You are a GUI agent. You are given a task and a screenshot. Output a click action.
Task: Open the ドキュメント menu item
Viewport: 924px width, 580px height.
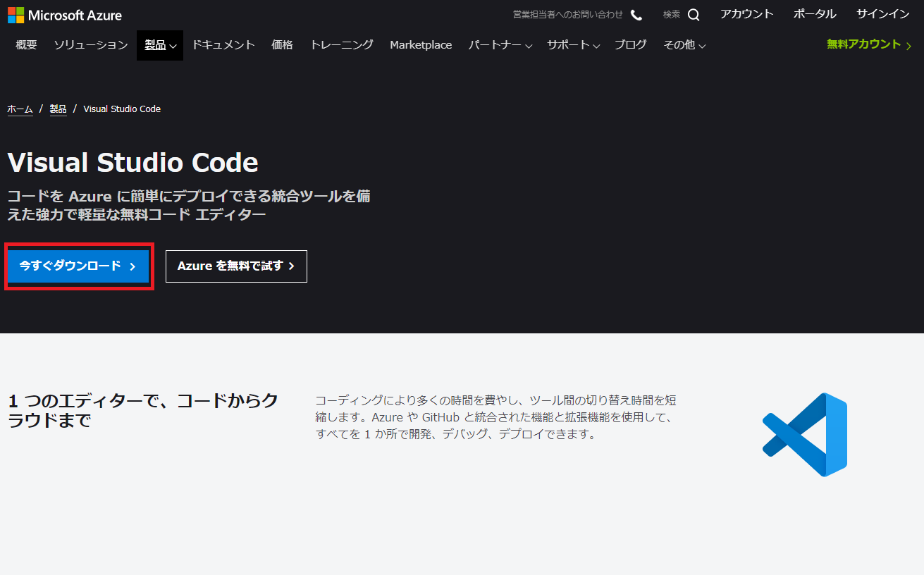pos(223,45)
